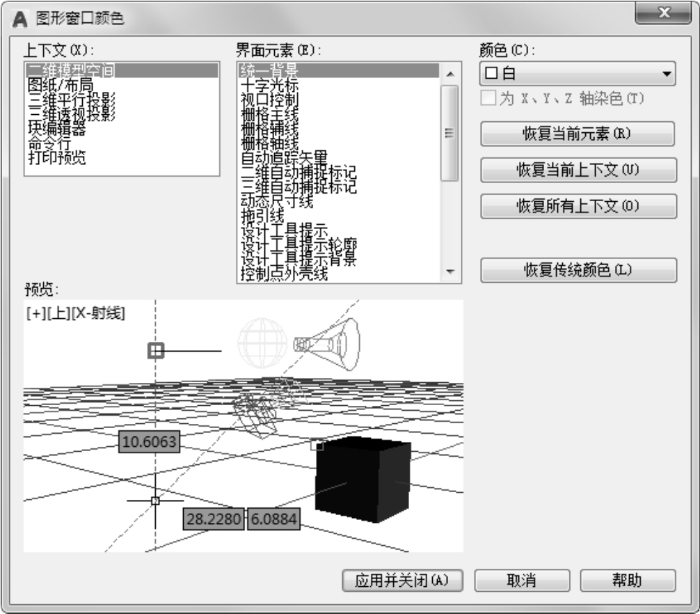The width and height of the screenshot is (700, 614).
Task: Click 恢复传统颜色 to restore classic colors
Action: pos(578,270)
